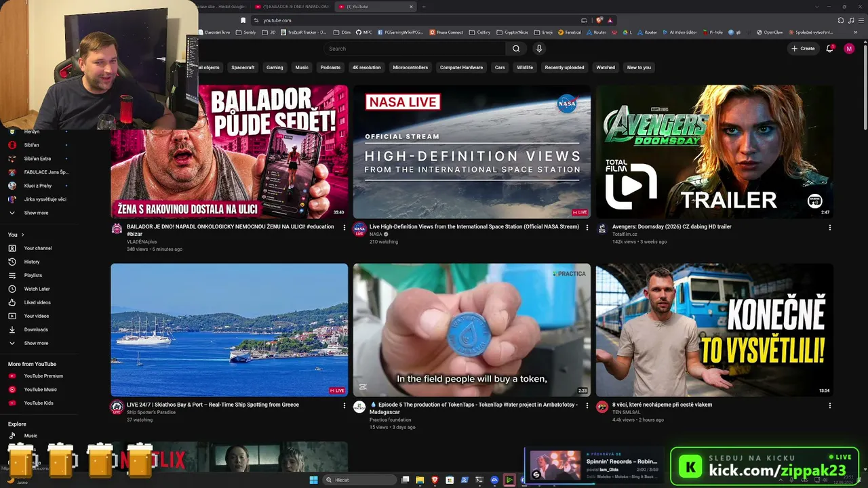Image resolution: width=868 pixels, height=488 pixels.
Task: Click the NASA channel avatar
Action: (x=359, y=229)
